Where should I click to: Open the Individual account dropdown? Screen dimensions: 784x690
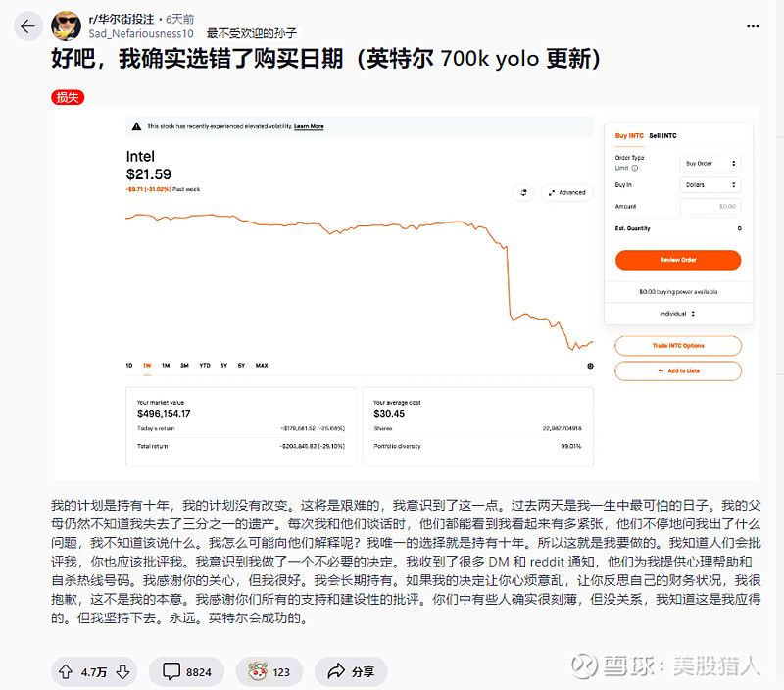pos(677,314)
